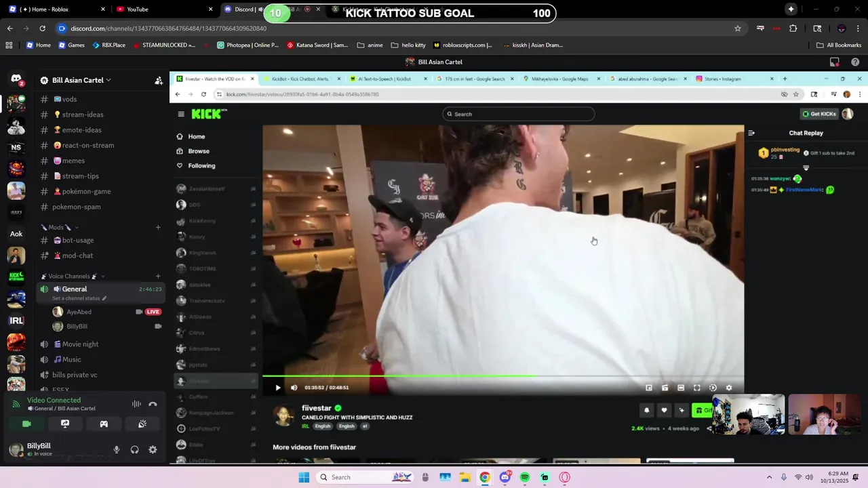The height and width of the screenshot is (488, 868).
Task: Disconnect from the voice call
Action: coord(153,404)
